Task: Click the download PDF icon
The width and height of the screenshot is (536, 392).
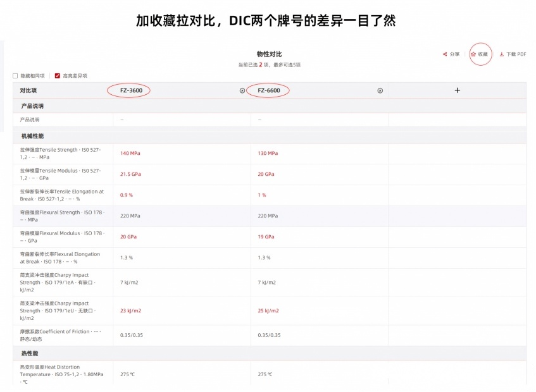Action: coord(501,54)
